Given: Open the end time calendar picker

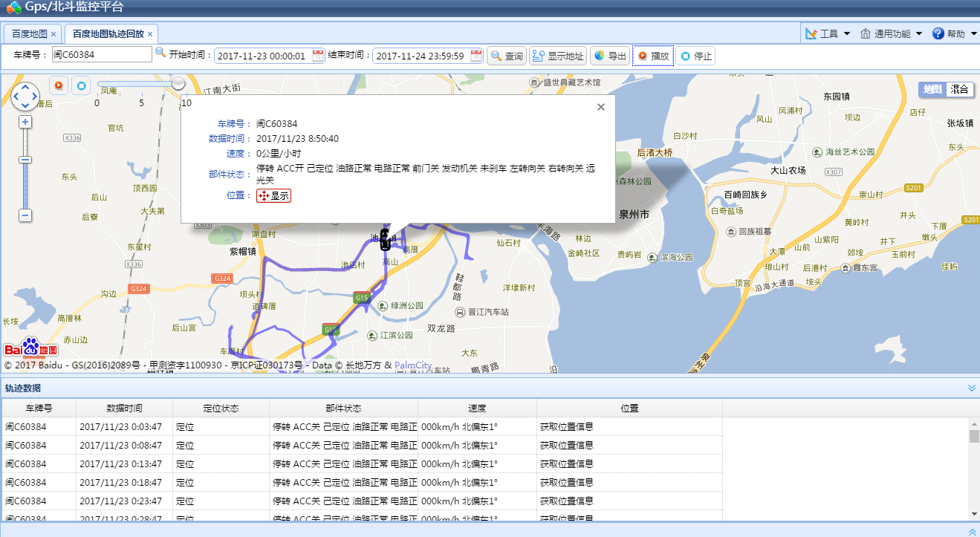Looking at the screenshot, I should click(476, 56).
